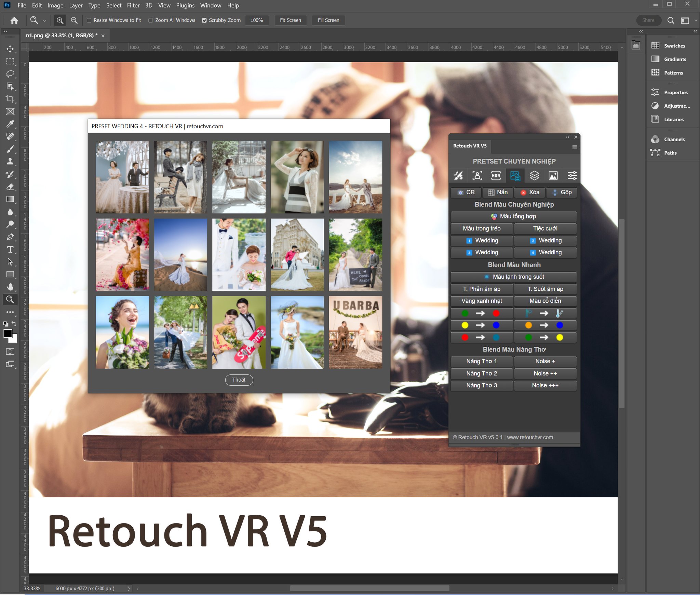
Task: Select the Eyedropper tool
Action: [10, 124]
